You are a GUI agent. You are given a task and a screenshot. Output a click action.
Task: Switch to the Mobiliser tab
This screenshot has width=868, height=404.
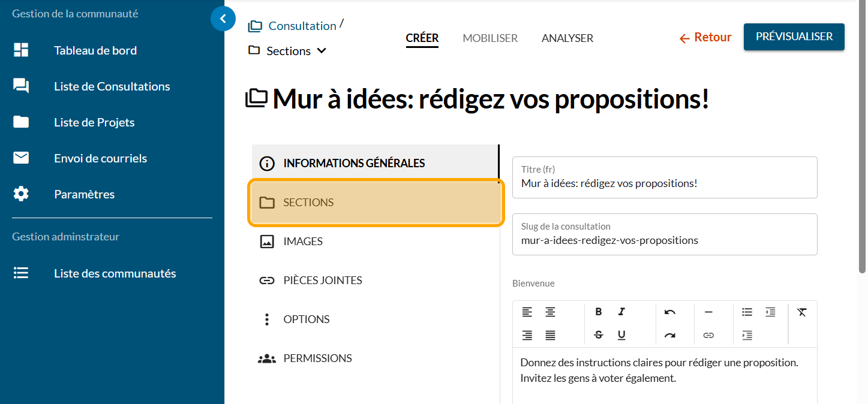click(x=490, y=38)
